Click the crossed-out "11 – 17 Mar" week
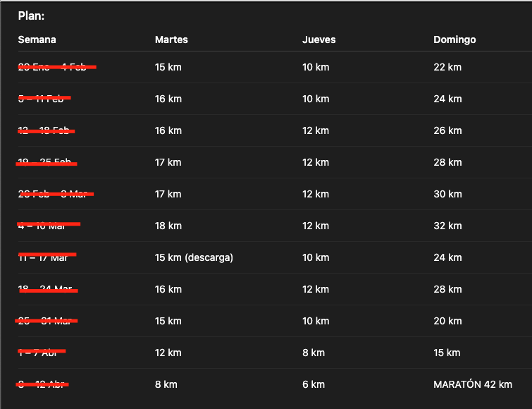 (x=43, y=257)
